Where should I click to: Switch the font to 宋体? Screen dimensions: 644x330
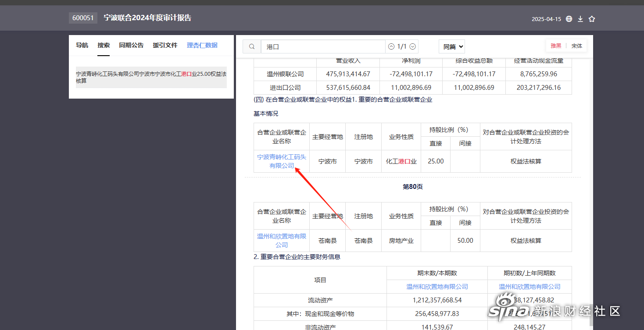coord(577,46)
